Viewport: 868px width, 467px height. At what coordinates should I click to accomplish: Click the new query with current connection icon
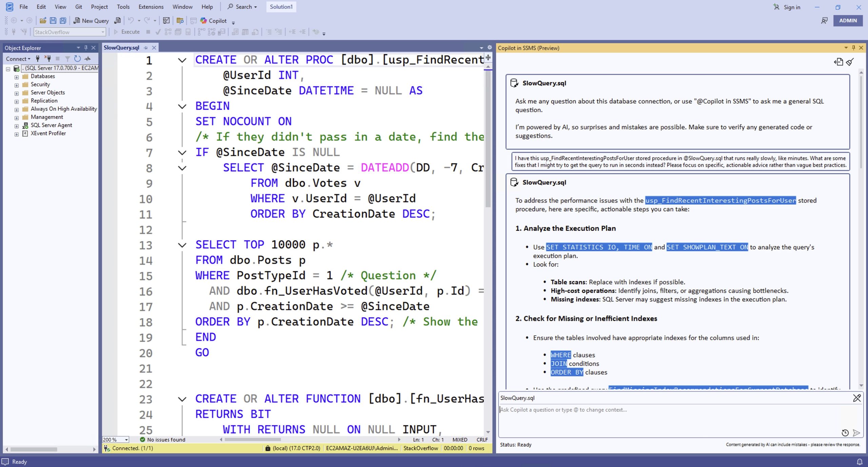click(x=117, y=21)
